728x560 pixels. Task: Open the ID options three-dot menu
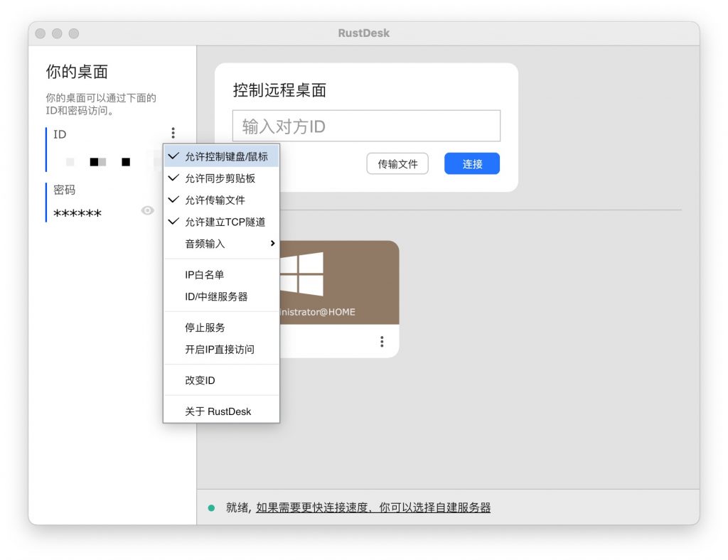(173, 133)
